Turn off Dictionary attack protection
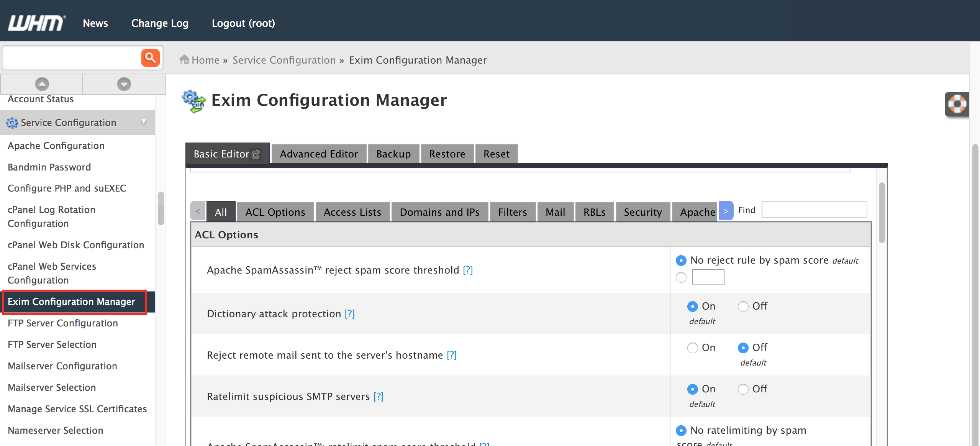 (x=743, y=307)
